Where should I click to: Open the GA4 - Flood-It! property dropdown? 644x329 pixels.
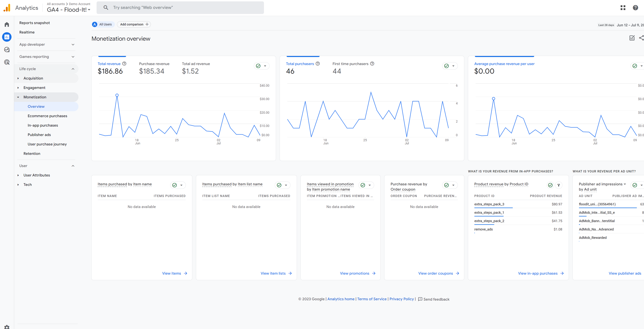click(69, 10)
